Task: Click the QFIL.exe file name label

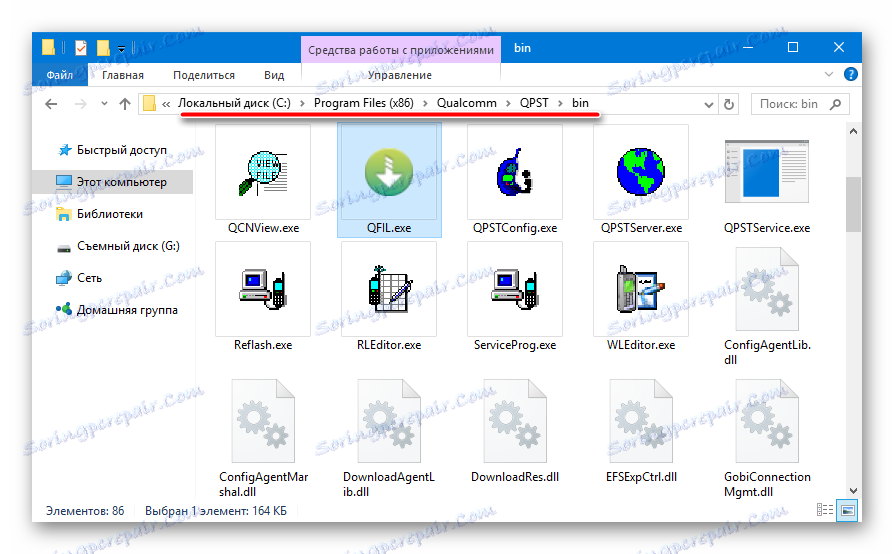Action: (x=389, y=228)
